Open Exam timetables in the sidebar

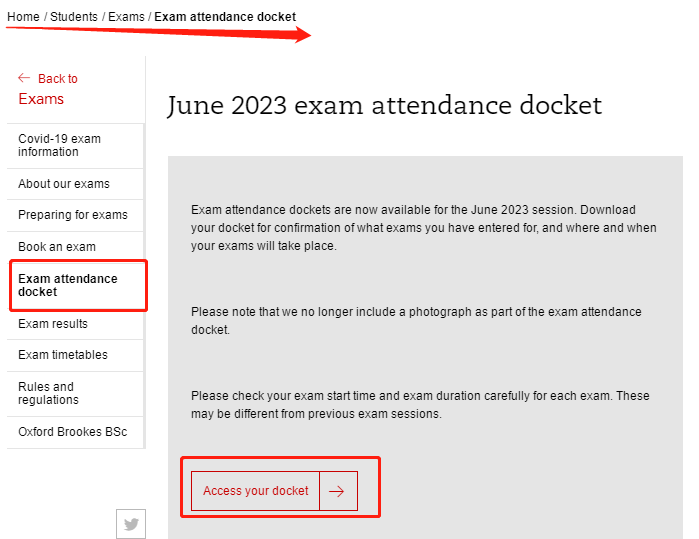(x=63, y=355)
